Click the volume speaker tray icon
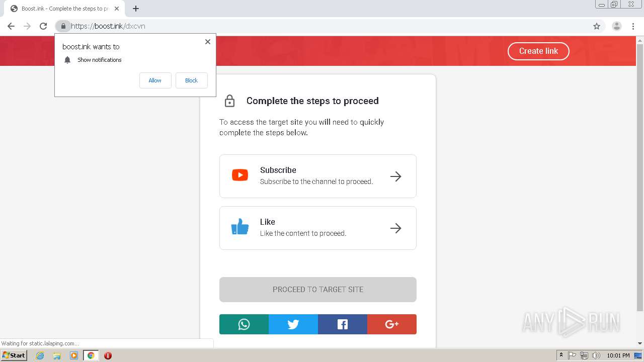The image size is (644, 362). click(596, 355)
